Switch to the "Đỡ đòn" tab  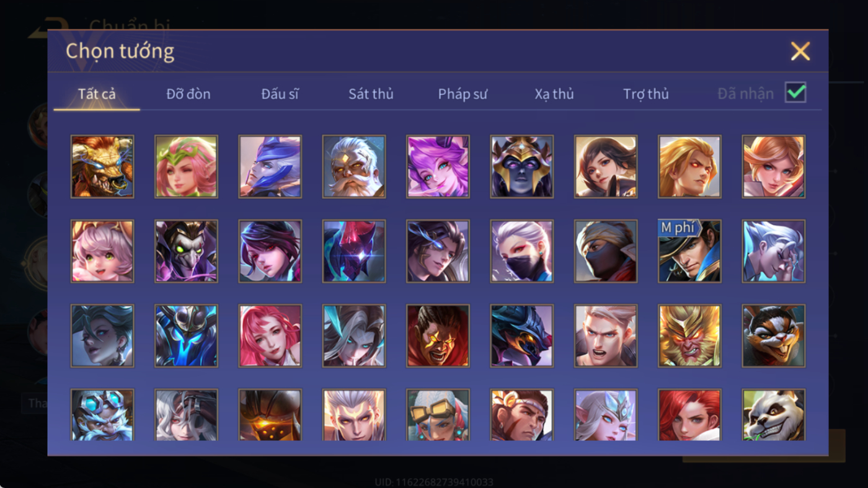pos(188,94)
